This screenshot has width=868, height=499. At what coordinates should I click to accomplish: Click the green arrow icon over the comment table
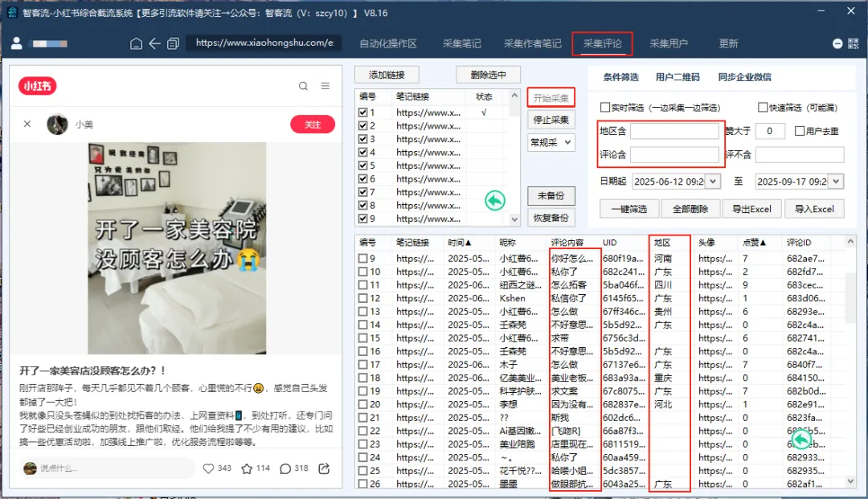801,439
